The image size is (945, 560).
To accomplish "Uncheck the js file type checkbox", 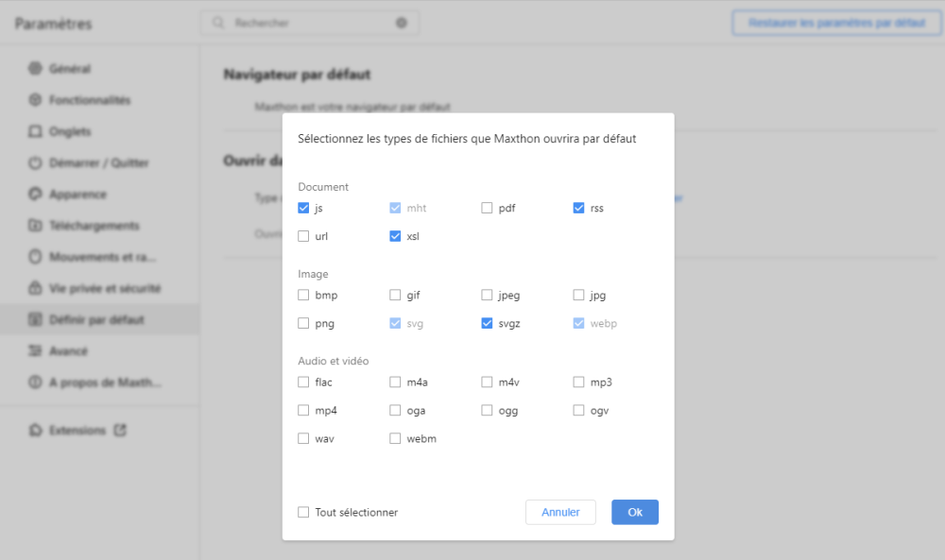I will (x=303, y=208).
